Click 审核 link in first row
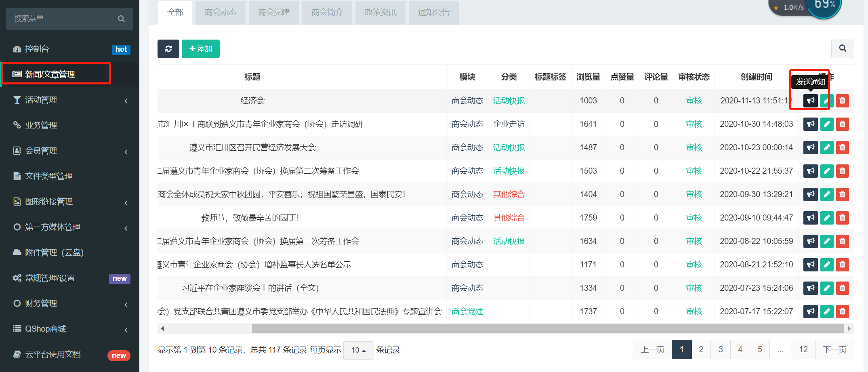 694,101
